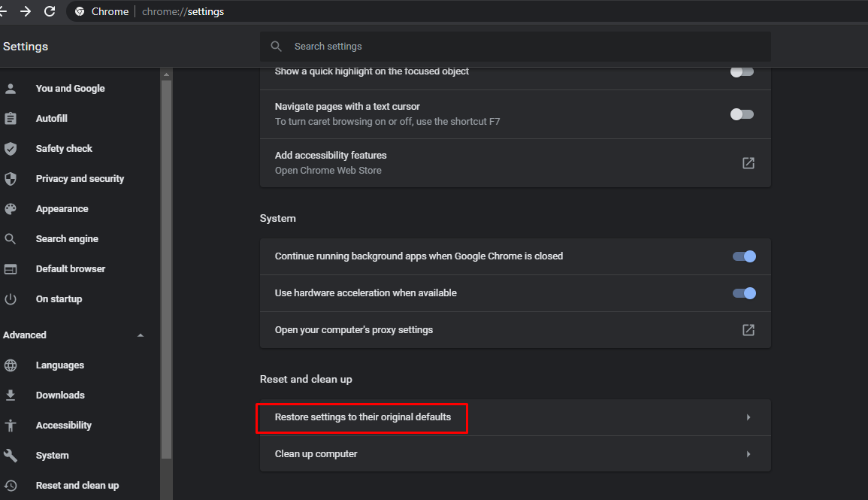The width and height of the screenshot is (868, 500).
Task: Click the Chrome logo icon in address bar
Action: [80, 11]
